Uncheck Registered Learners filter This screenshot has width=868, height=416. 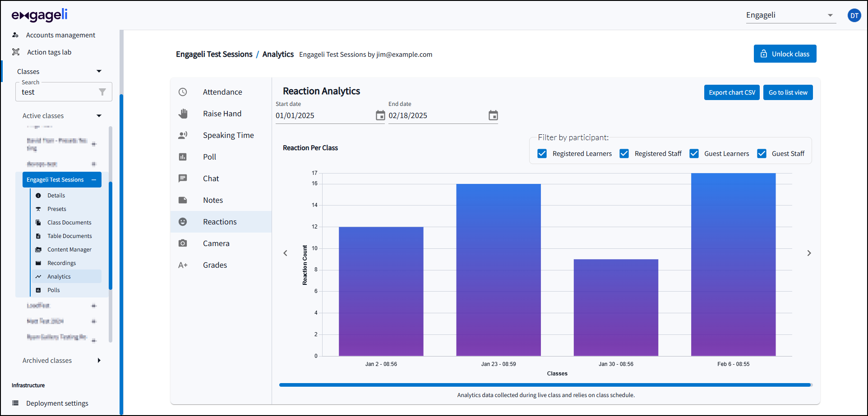click(542, 154)
